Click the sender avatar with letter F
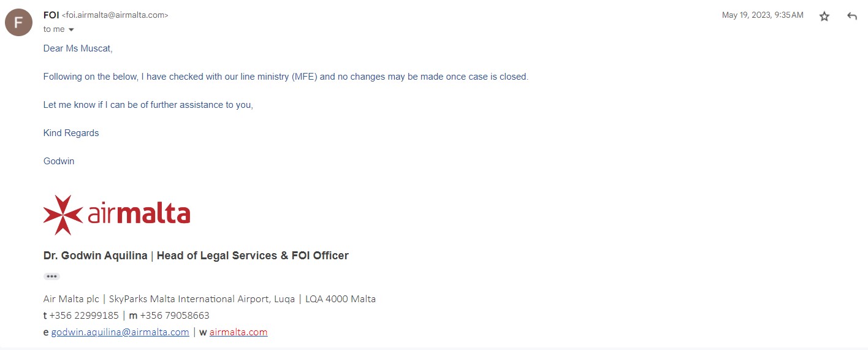This screenshot has width=868, height=350. click(x=18, y=23)
